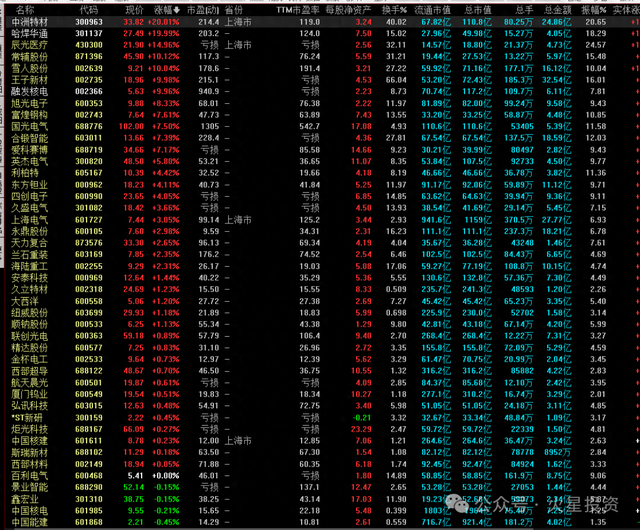Sort by the 涨幅 column header
This screenshot has width=640, height=530.
[167, 10]
